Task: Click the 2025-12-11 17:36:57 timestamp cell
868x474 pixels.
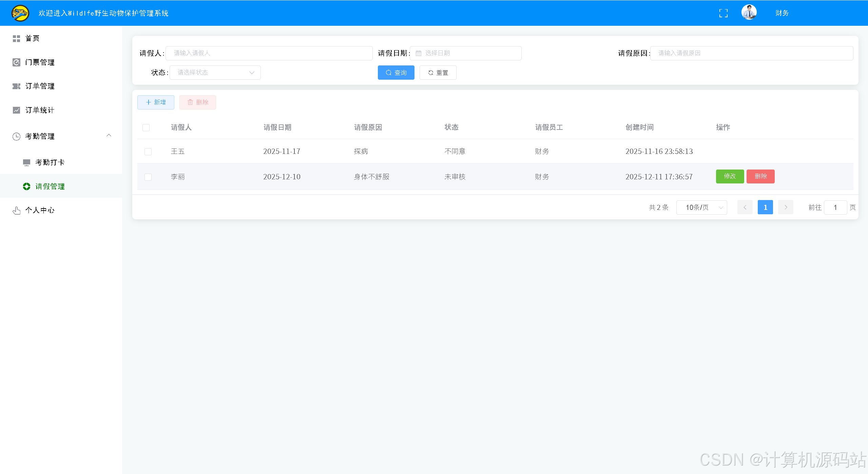Action: pos(659,177)
